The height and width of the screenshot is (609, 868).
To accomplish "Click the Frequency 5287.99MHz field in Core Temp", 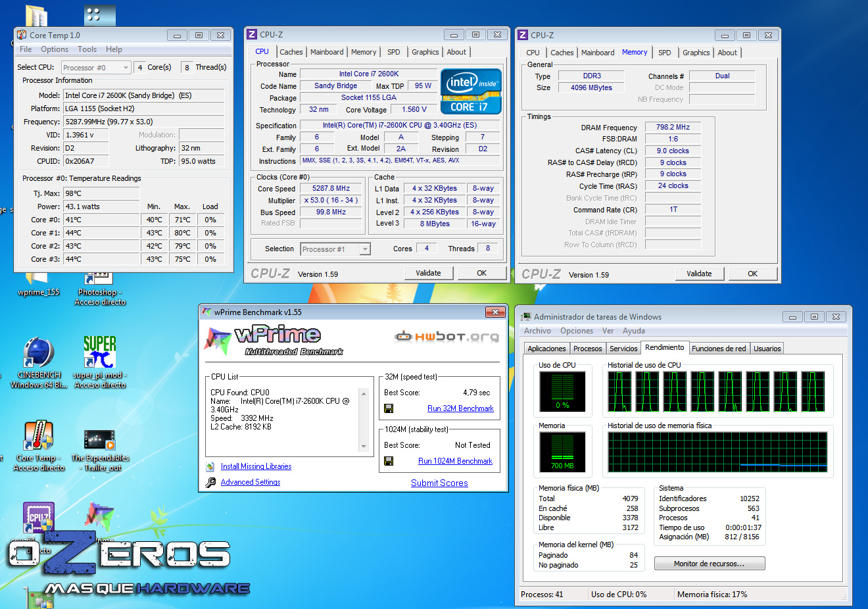I will click(143, 122).
